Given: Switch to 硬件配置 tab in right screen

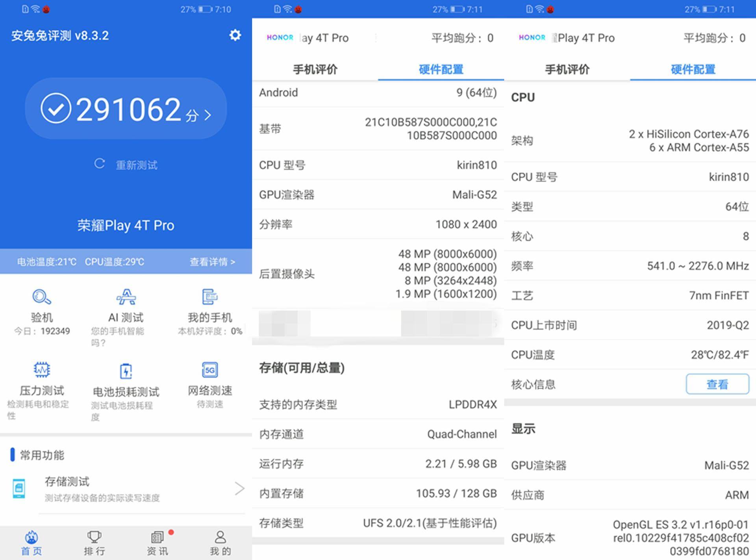Looking at the screenshot, I should click(693, 69).
